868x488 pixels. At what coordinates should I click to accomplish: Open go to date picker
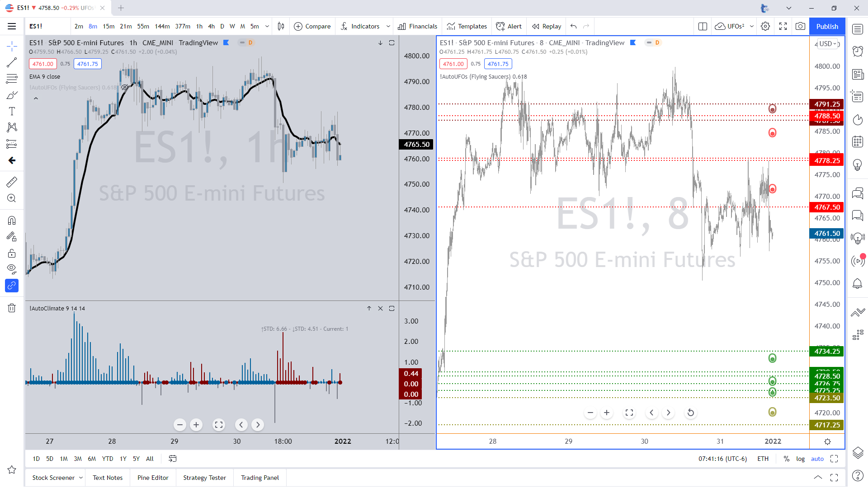pos(172,459)
